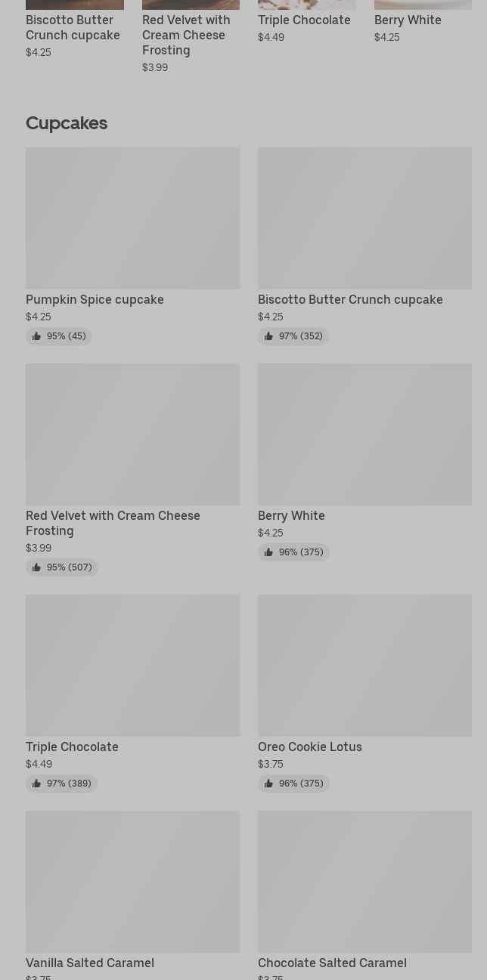Open Oreo Cookie Lotus product image
487x980 pixels.
click(x=364, y=665)
